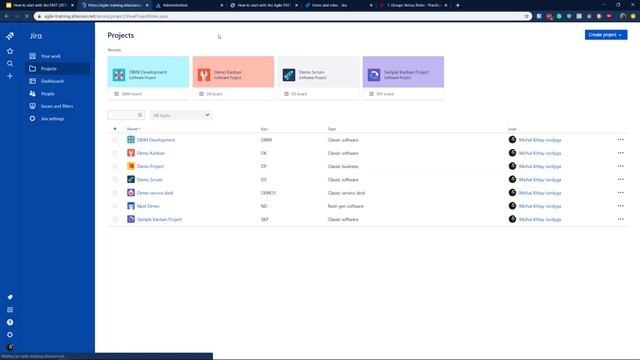This screenshot has width=640, height=360.
Task: Click the Jira logo icon in sidebar
Action: [x=10, y=36]
